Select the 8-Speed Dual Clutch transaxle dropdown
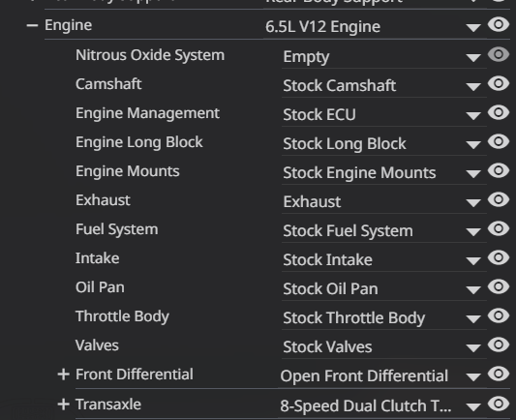This screenshot has width=516, height=420. [x=382, y=405]
